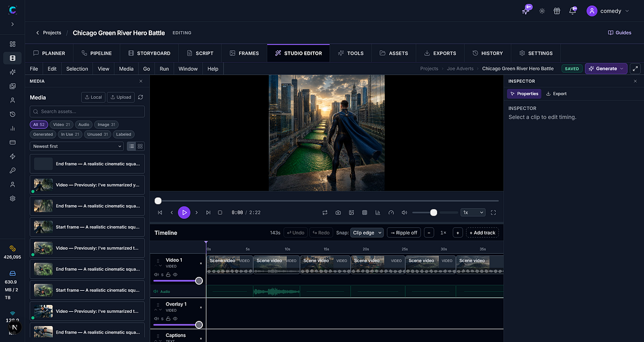Step forward one frame
Image resolution: width=644 pixels, height=342 pixels.
click(196, 213)
